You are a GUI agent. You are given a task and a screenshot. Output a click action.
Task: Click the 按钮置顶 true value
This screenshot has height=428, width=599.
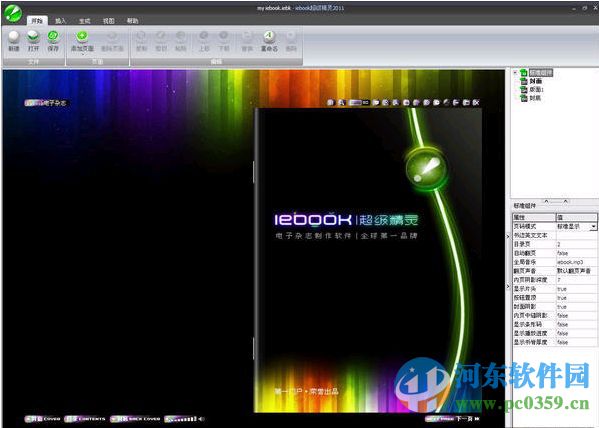click(x=576, y=298)
